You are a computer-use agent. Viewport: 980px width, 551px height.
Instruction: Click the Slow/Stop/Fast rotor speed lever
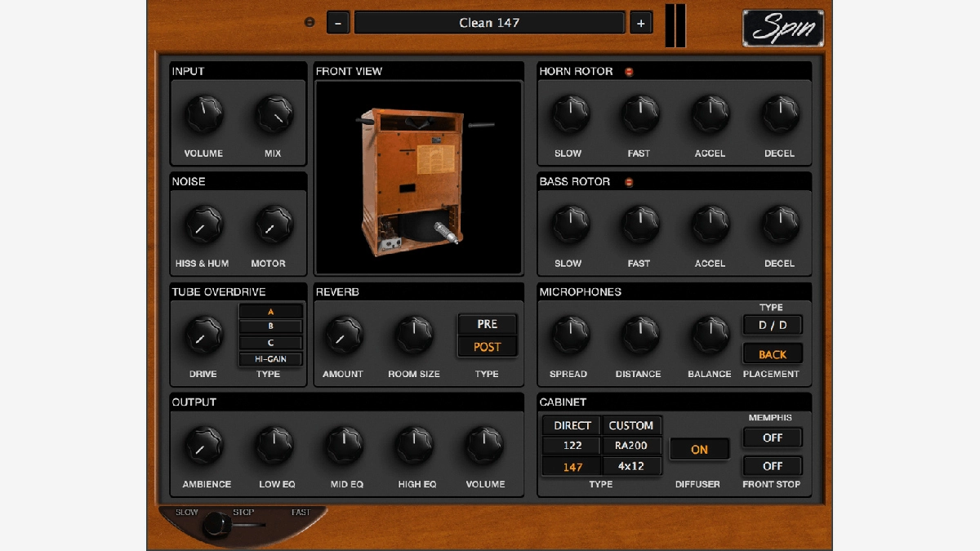[216, 525]
